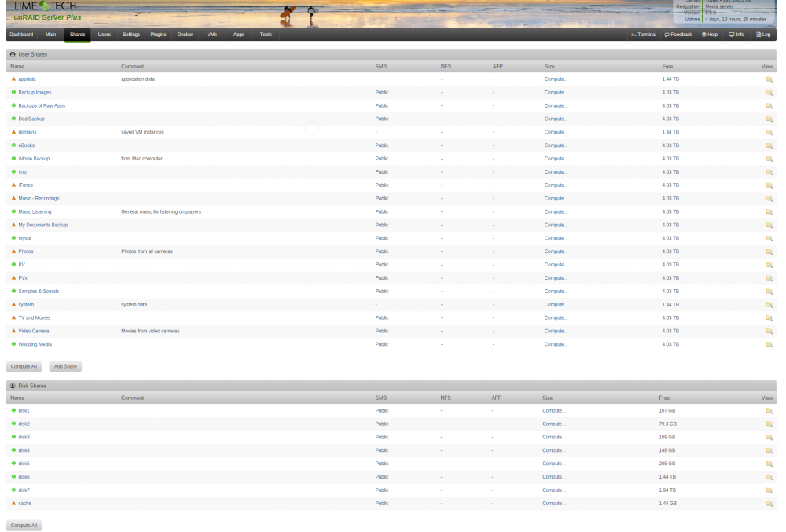Screen dimensions: 786x532
Task: Compute size for disk7
Action: tap(553, 490)
